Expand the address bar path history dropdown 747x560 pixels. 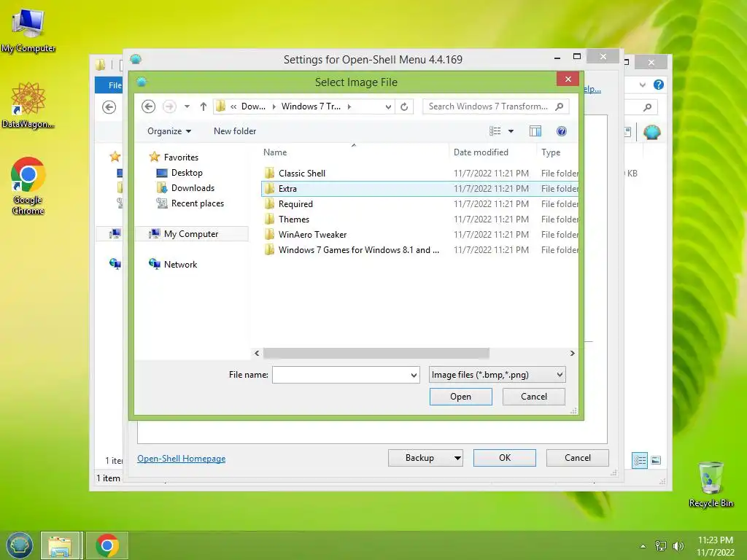coord(388,106)
